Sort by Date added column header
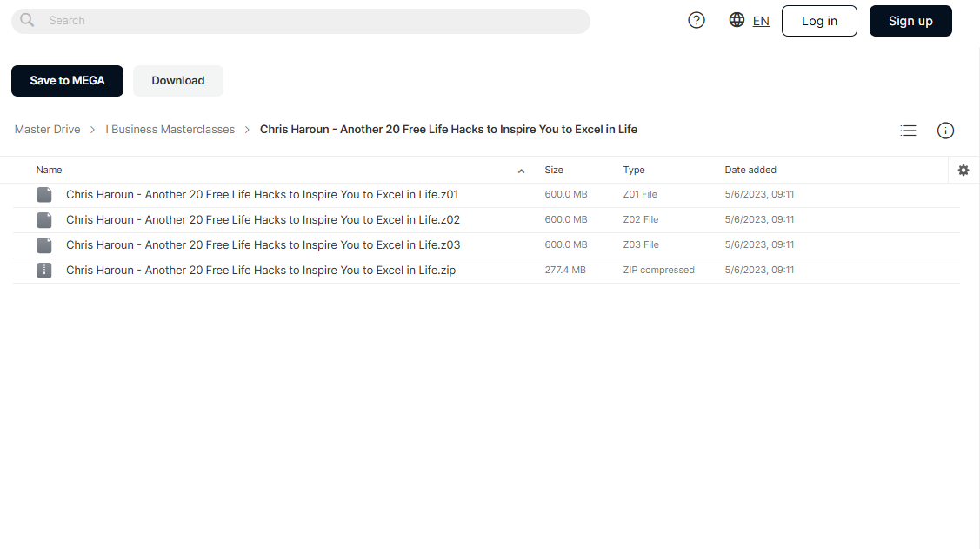The height and width of the screenshot is (549, 980). click(x=750, y=170)
